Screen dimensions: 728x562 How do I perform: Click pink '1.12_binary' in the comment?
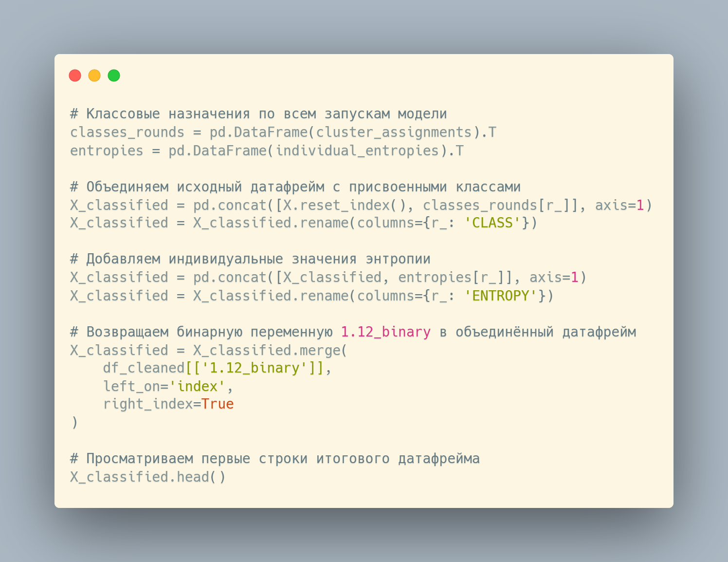point(385,332)
